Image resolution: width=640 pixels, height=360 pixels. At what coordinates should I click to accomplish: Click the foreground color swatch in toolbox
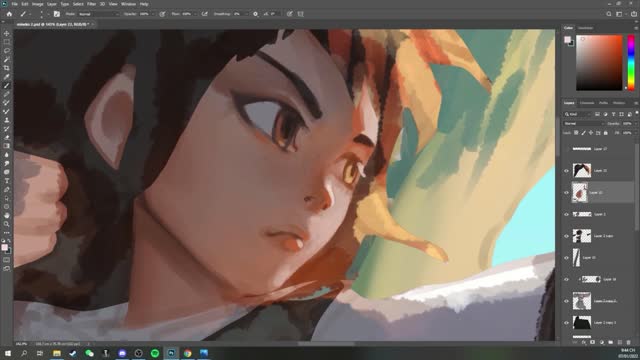coord(4,247)
